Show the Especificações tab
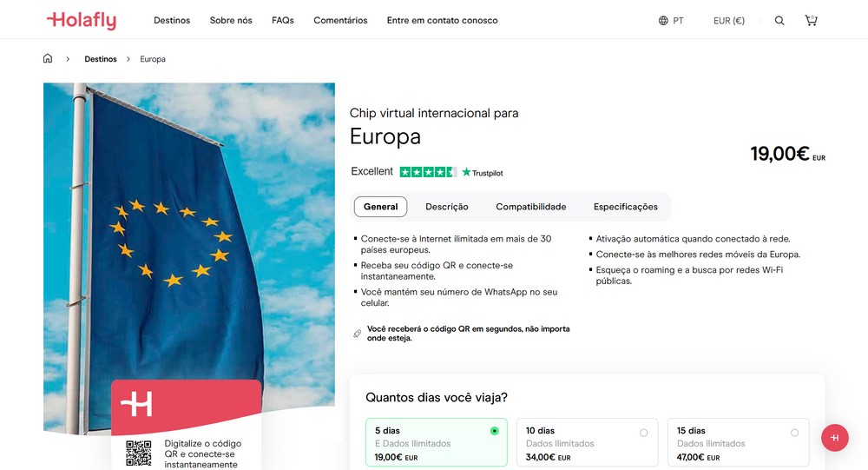868x470 pixels. tap(626, 207)
